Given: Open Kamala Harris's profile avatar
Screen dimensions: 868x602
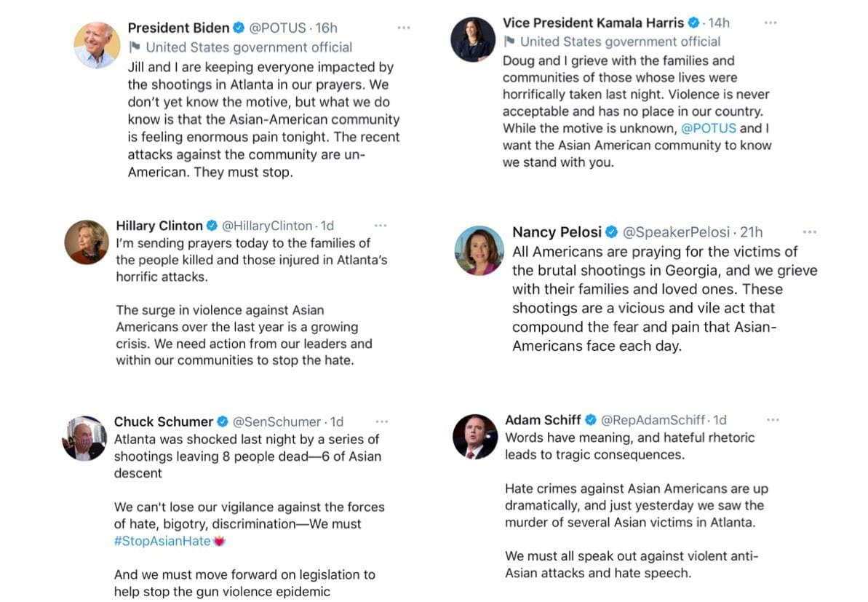Looking at the screenshot, I should click(473, 39).
